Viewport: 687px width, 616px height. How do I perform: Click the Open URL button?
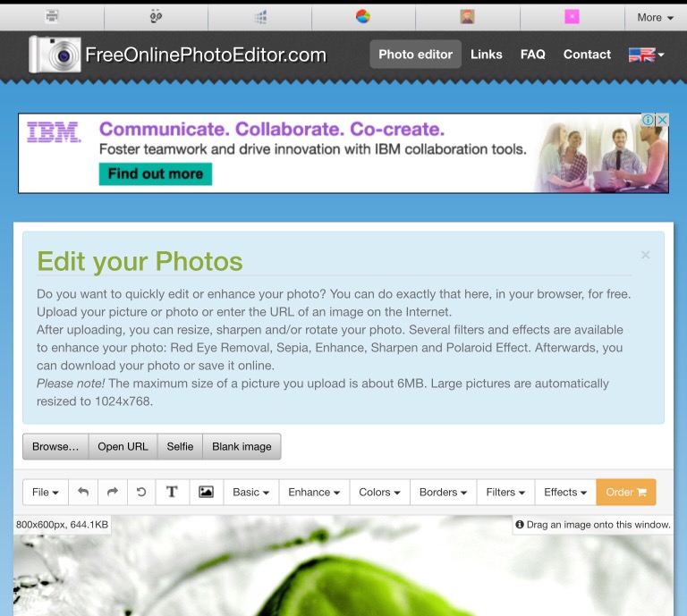tap(123, 446)
